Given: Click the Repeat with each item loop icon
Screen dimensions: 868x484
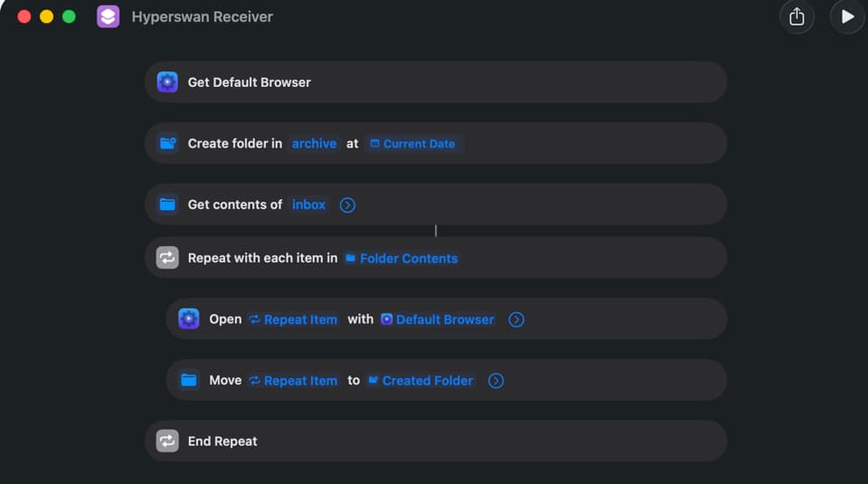Looking at the screenshot, I should point(167,258).
